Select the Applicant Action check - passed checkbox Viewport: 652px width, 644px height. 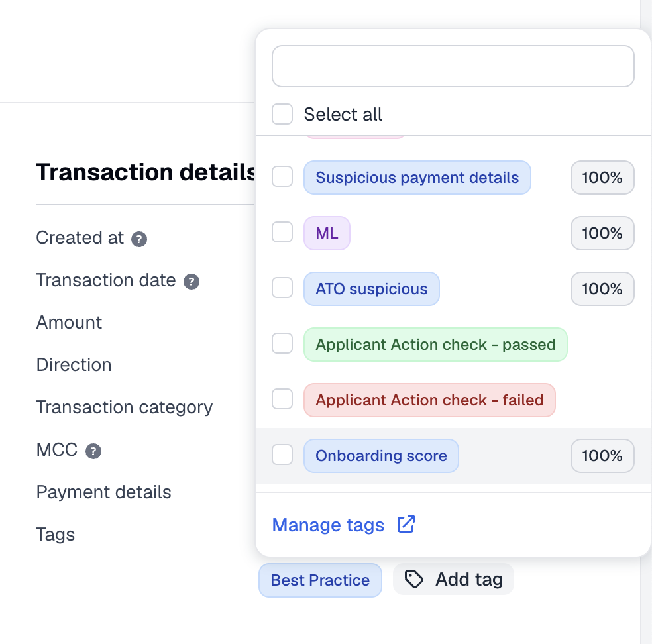click(282, 343)
